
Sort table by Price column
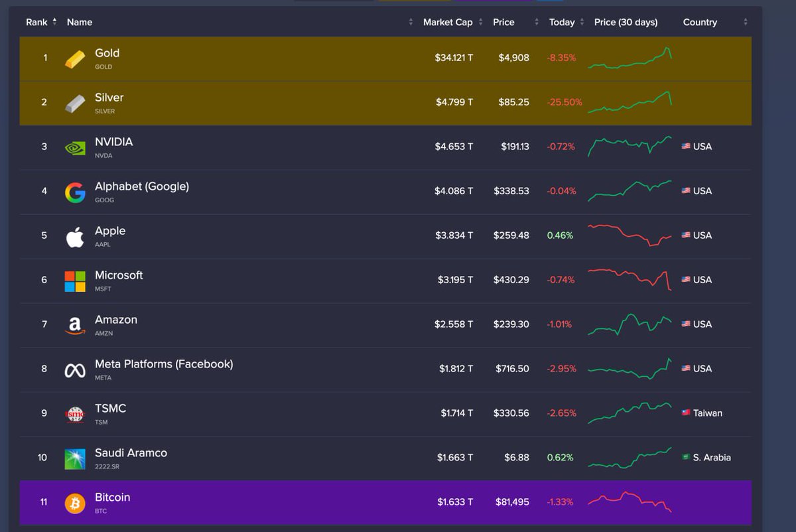pyautogui.click(x=503, y=23)
